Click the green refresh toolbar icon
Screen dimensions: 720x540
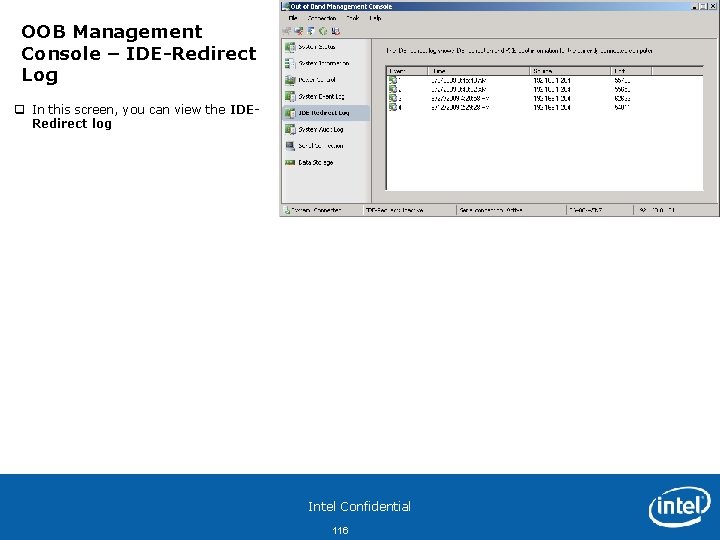(x=323, y=31)
